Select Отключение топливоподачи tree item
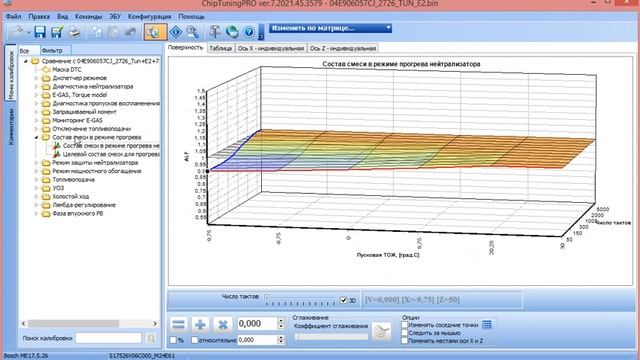Image resolution: width=640 pixels, height=360 pixels. point(91,129)
